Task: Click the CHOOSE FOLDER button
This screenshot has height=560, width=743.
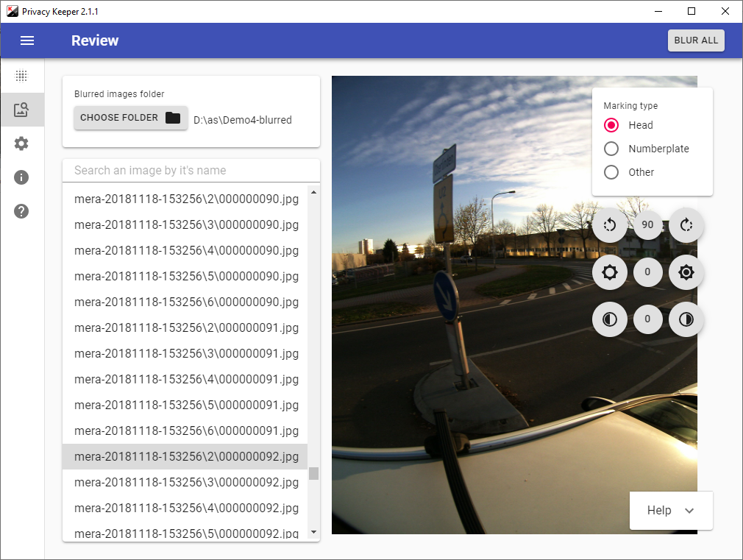Action: coord(131,118)
